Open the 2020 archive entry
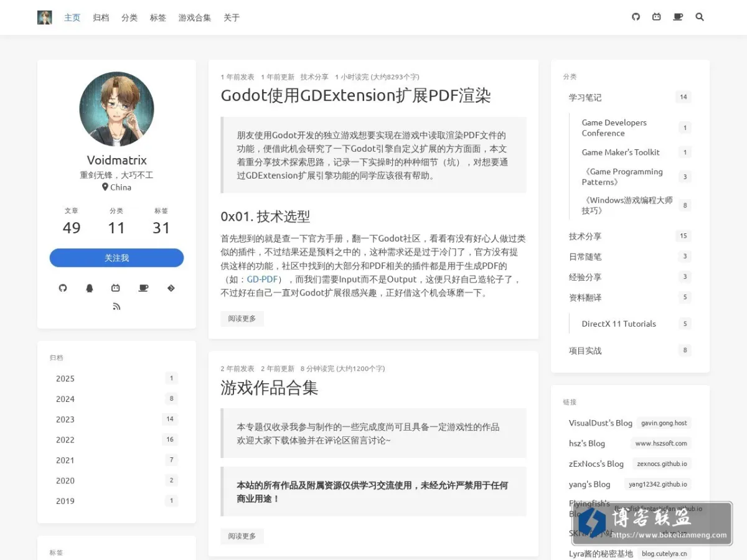 point(116,480)
